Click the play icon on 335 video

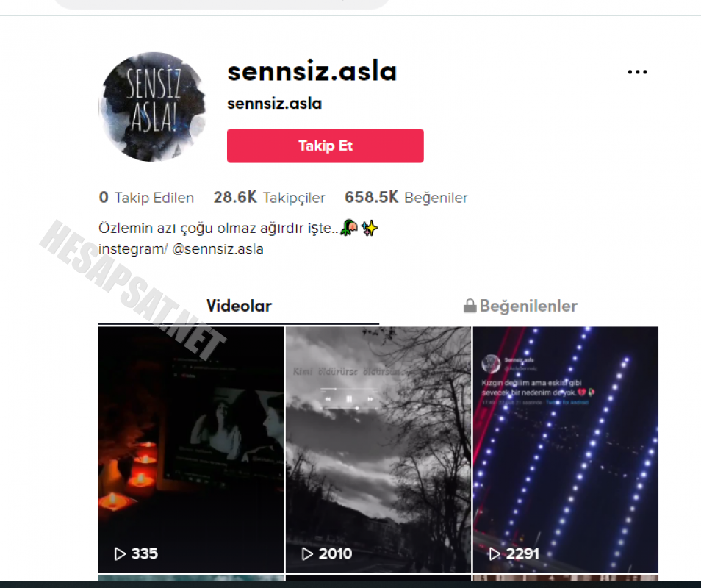(120, 553)
